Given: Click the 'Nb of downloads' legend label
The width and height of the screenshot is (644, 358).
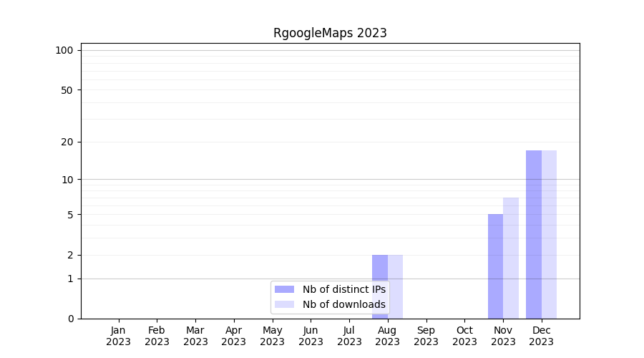Looking at the screenshot, I should point(343,304).
